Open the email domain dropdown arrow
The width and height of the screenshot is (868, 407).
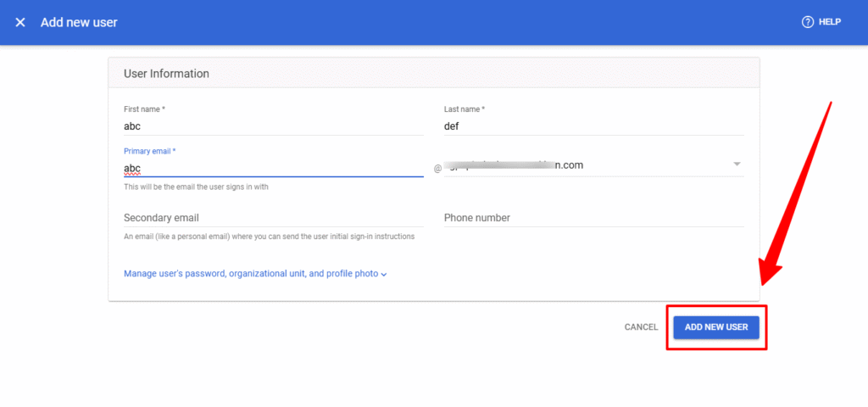click(x=737, y=164)
